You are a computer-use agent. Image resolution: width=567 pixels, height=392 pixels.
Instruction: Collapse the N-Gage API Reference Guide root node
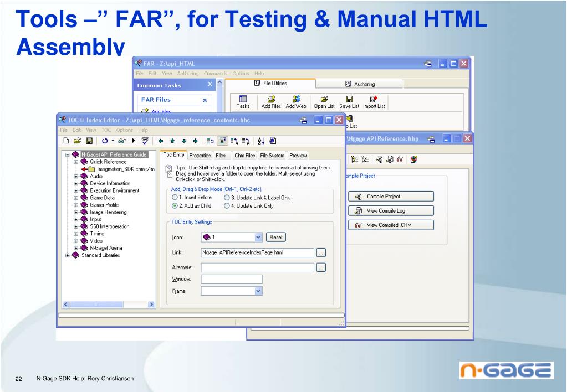click(x=67, y=154)
